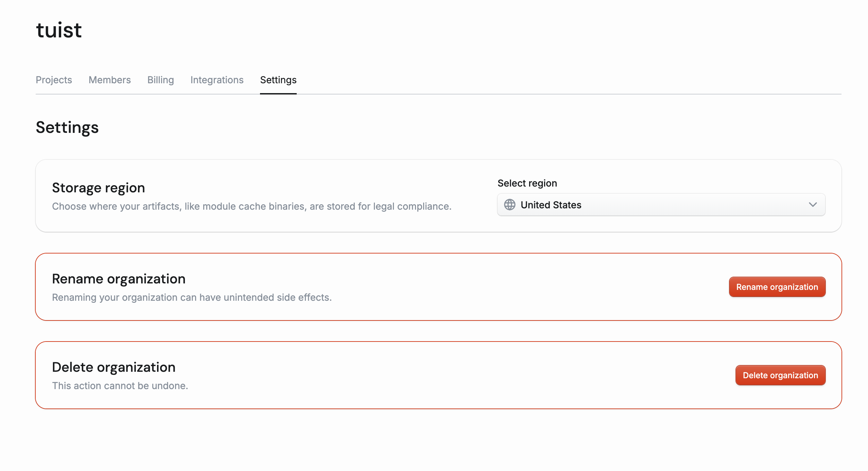
Task: Click the renaming side effects description text
Action: click(192, 297)
